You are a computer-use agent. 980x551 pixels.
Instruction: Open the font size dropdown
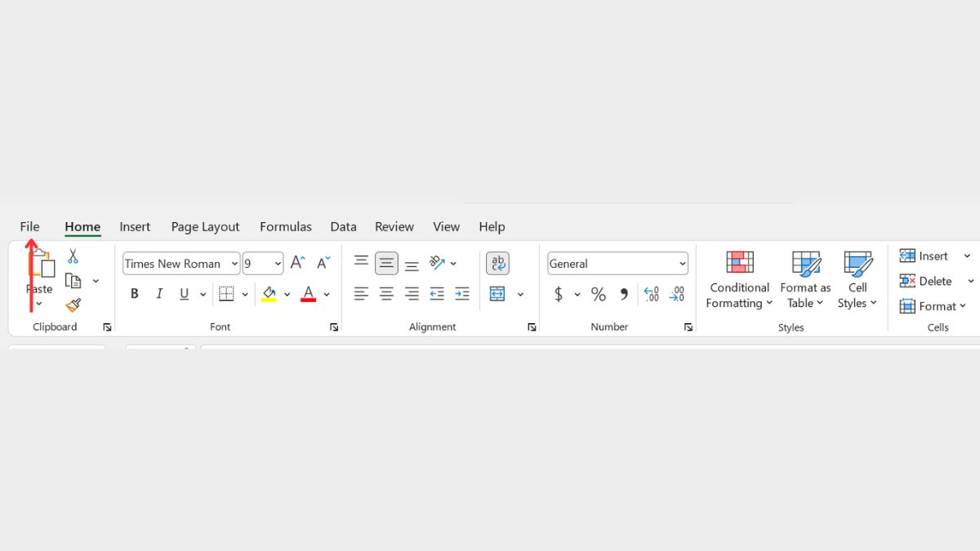tap(278, 264)
